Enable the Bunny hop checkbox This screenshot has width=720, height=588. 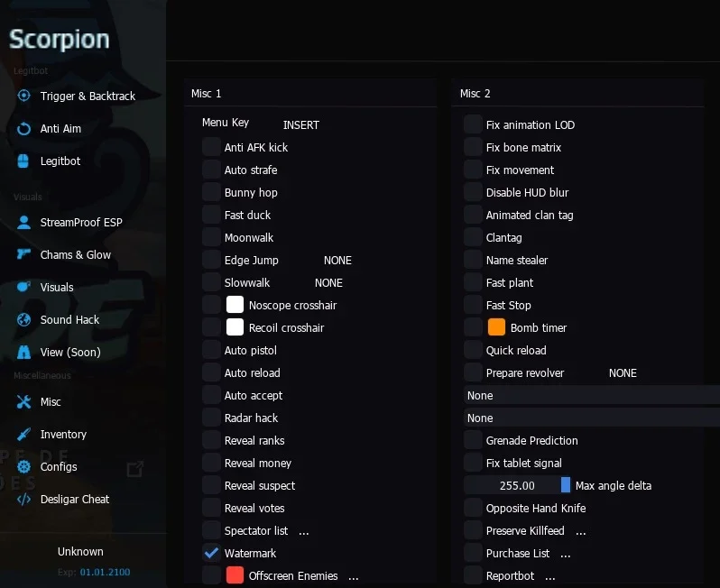pos(211,192)
